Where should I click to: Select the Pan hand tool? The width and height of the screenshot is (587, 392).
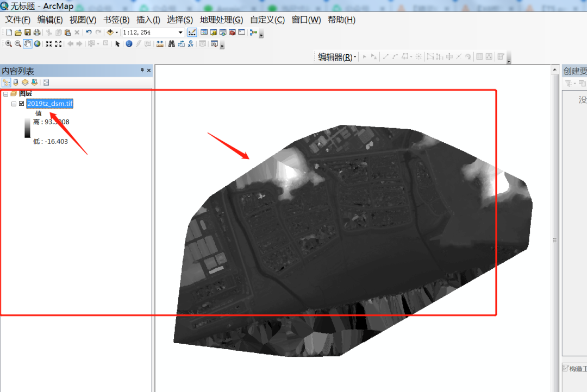point(27,44)
